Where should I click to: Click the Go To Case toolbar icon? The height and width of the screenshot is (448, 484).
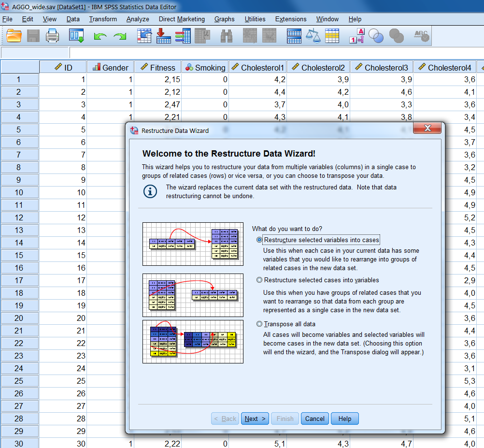(143, 35)
